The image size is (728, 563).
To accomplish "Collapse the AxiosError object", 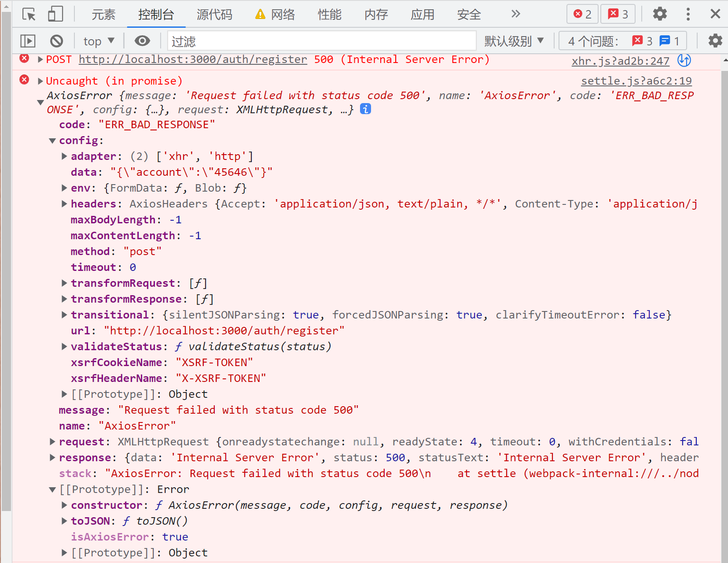I will pos(40,102).
